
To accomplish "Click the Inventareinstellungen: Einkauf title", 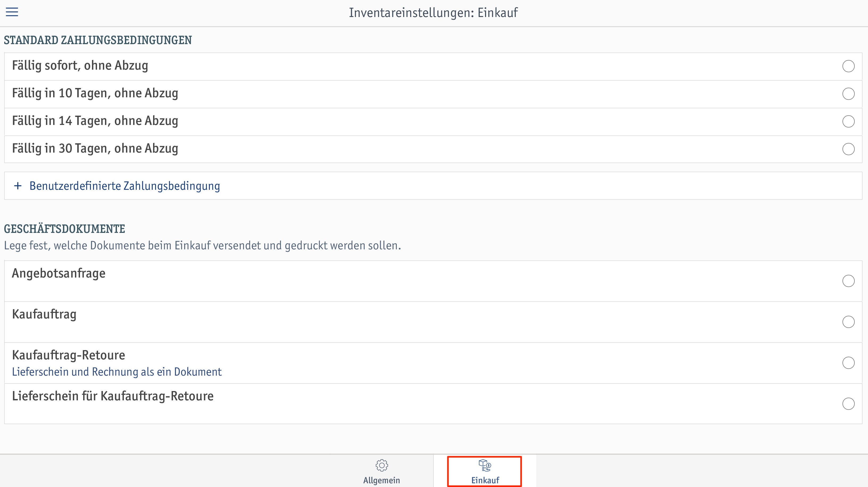I will click(433, 13).
